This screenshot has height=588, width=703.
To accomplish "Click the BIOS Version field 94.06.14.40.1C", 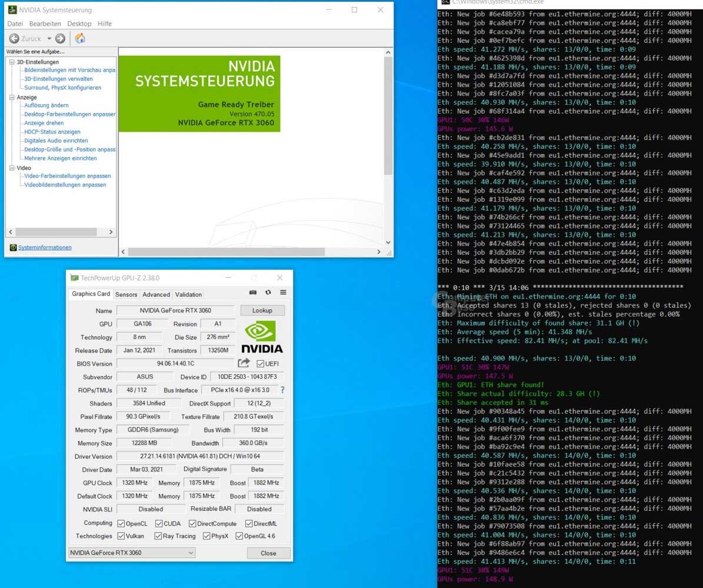I will click(x=175, y=363).
